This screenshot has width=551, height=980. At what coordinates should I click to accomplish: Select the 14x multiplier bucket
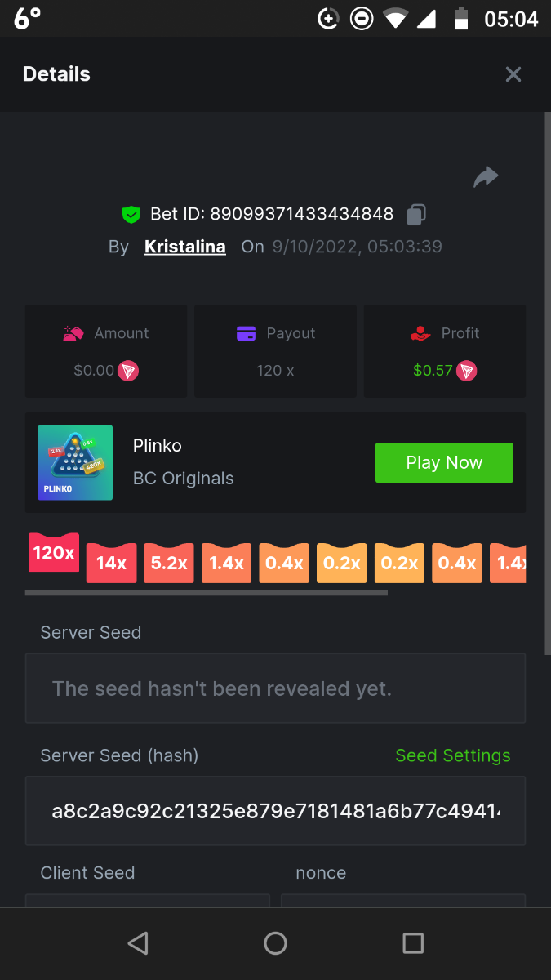click(x=111, y=563)
